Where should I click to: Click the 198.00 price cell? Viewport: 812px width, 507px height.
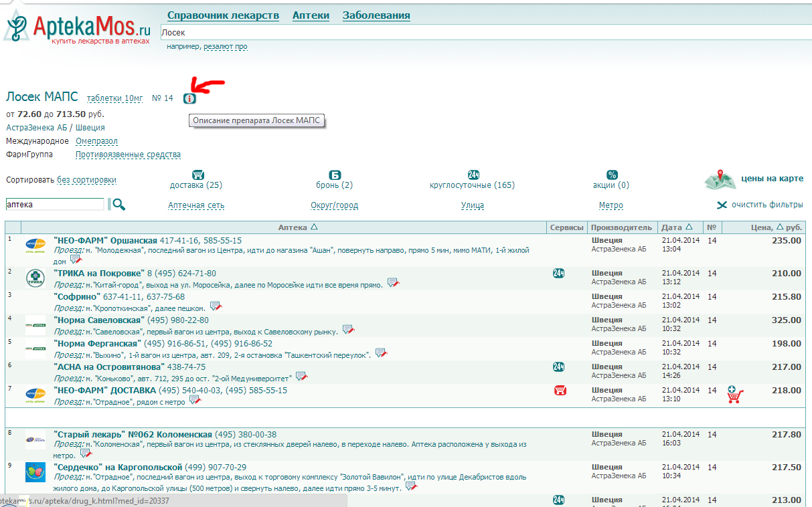click(787, 343)
